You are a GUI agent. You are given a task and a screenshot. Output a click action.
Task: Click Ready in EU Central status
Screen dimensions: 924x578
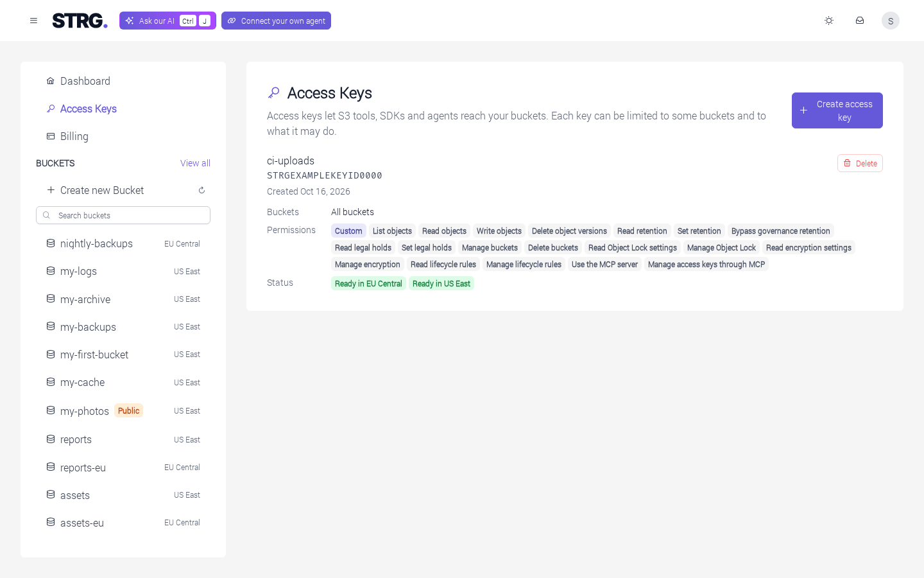tap(368, 283)
